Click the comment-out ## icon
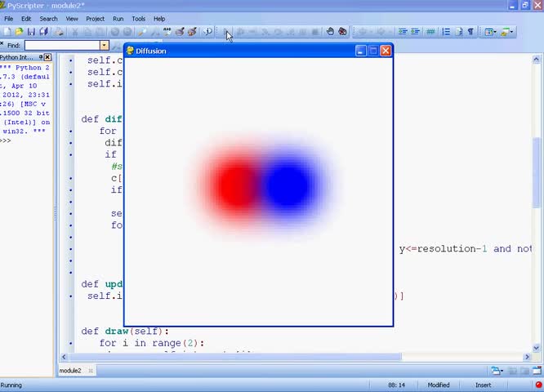 (x=430, y=32)
